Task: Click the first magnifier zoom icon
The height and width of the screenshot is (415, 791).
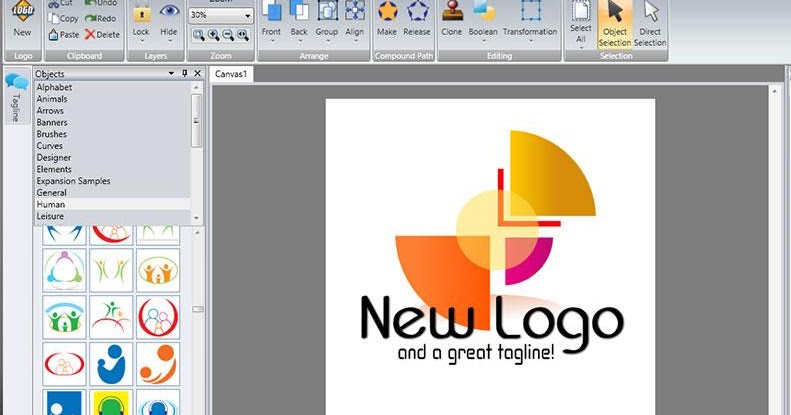Action: coord(198,35)
